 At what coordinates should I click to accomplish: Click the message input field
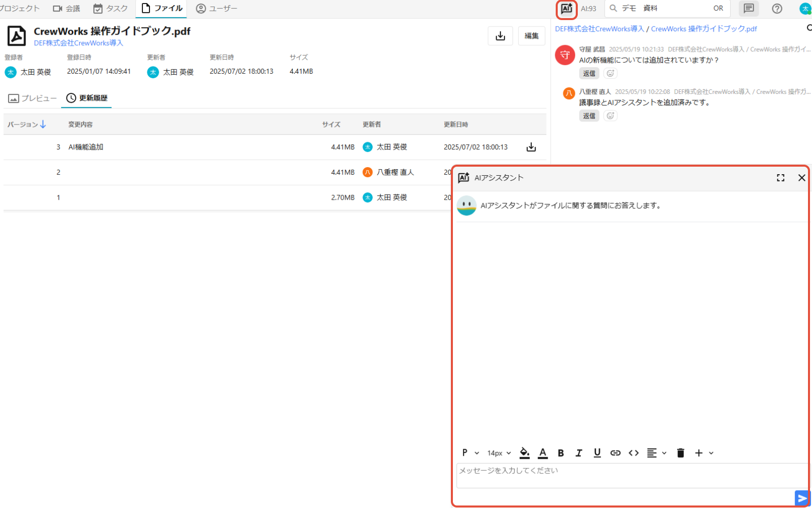click(632, 475)
